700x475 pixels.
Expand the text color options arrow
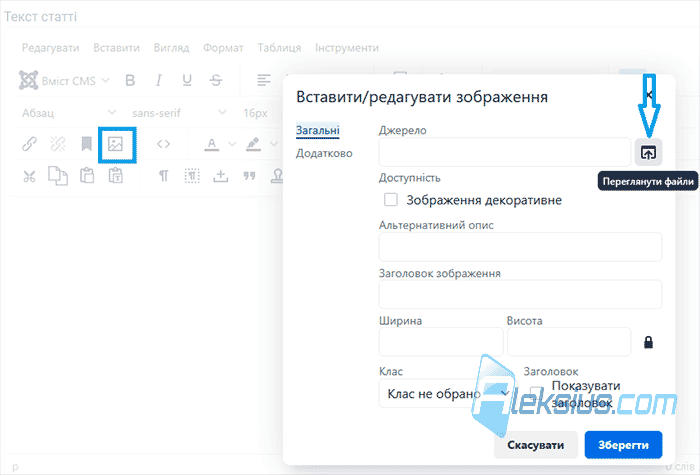[x=232, y=144]
